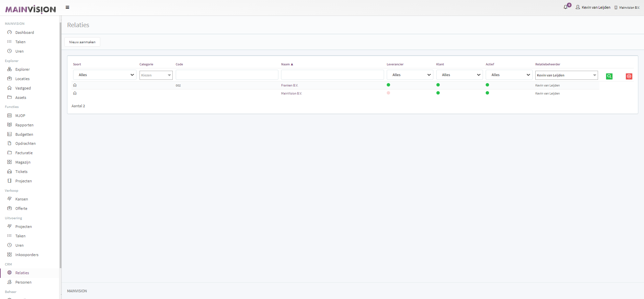Viewport: 644px width, 299px height.
Task: Click the Naam filter input field
Action: [x=332, y=75]
